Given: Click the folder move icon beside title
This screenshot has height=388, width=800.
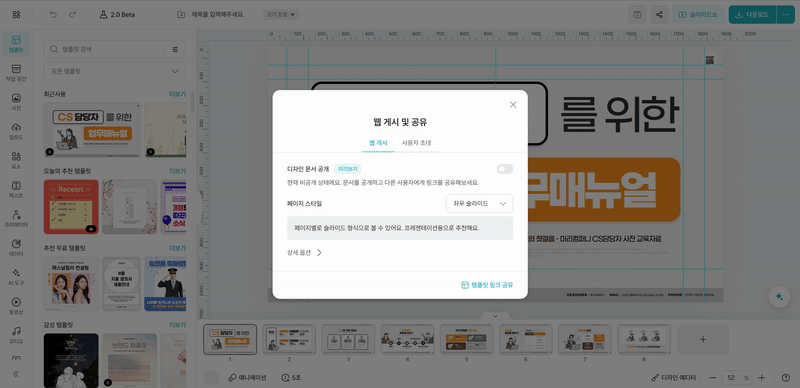Looking at the screenshot, I should [x=181, y=15].
